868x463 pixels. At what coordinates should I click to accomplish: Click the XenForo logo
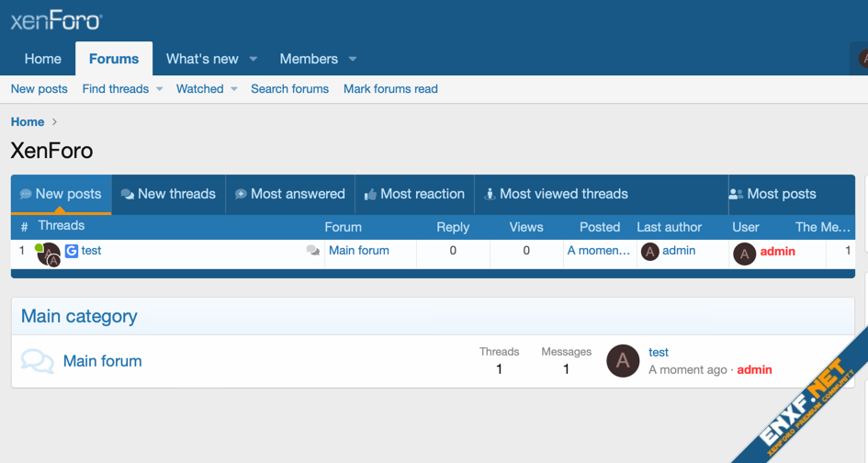point(56,20)
